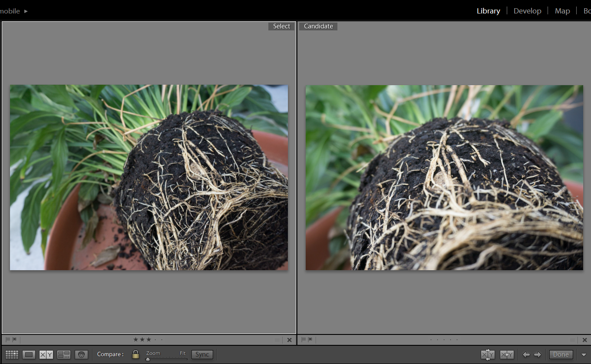
Task: Click the Done button
Action: [x=561, y=354]
